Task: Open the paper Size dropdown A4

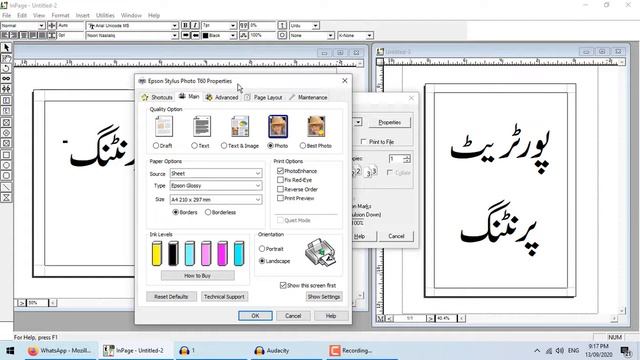Action: click(216, 200)
